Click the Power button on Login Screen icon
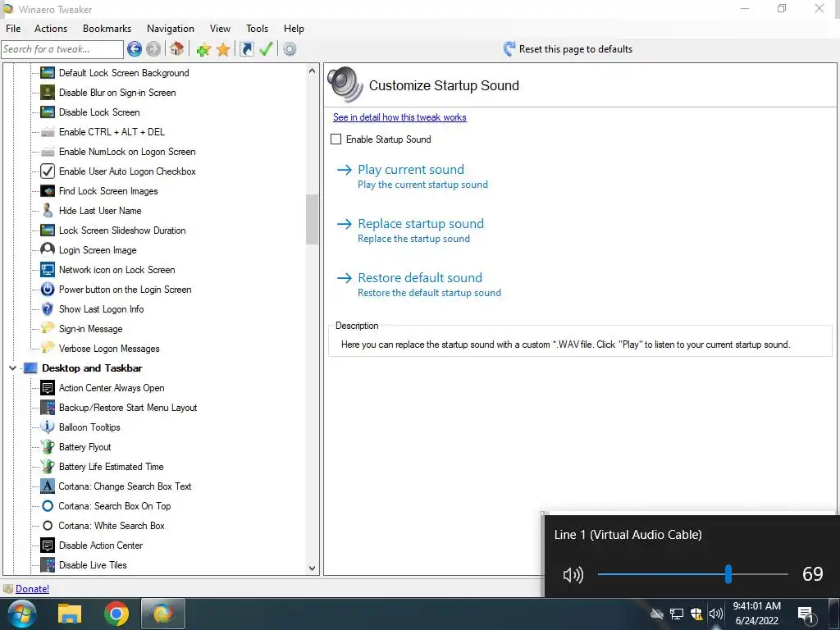Screen dimensions: 840x630 (48, 290)
